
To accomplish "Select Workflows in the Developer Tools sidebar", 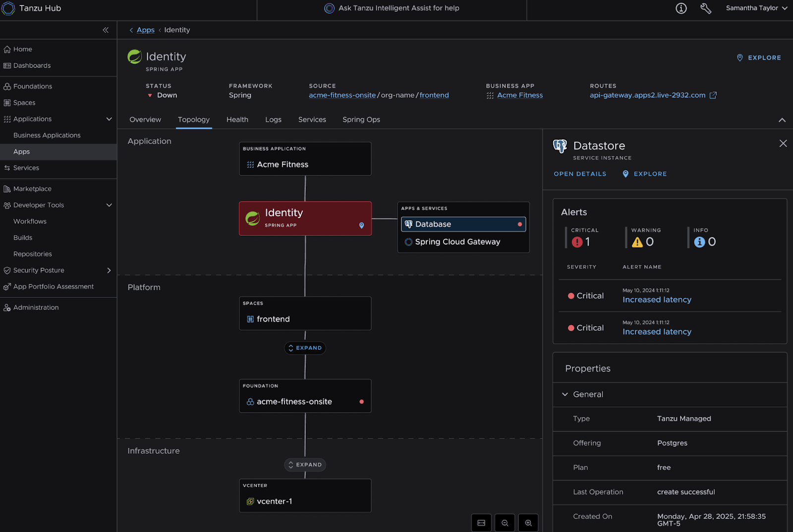I will pos(29,221).
